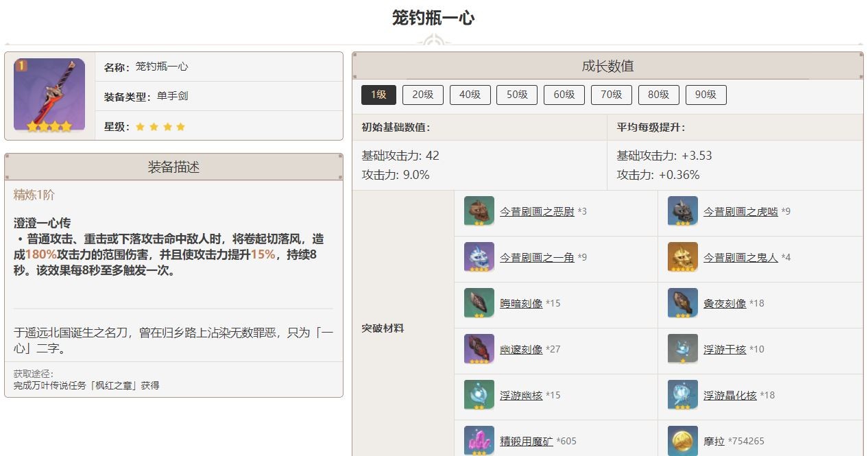Follow the 精锻用魔矿 material link

527,442
